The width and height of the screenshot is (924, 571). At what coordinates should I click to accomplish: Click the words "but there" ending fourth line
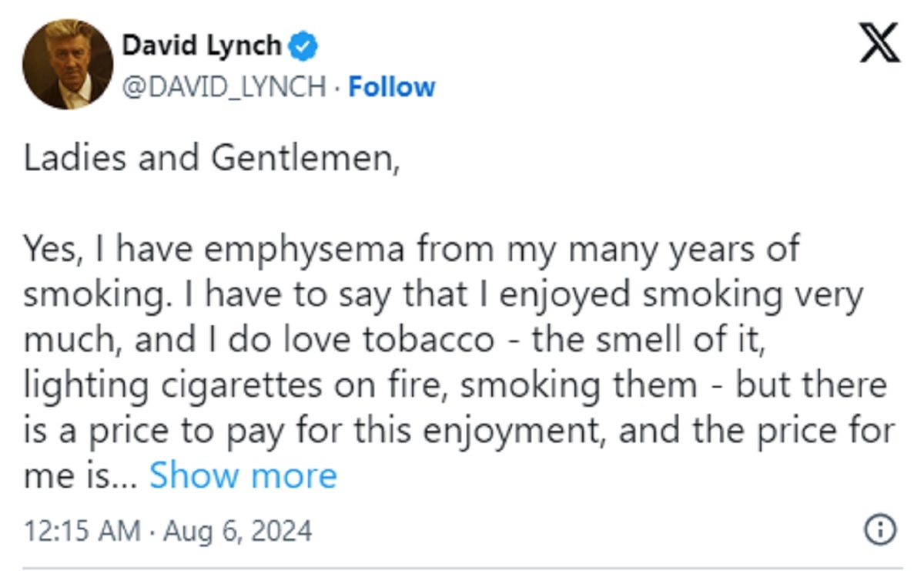(811, 385)
